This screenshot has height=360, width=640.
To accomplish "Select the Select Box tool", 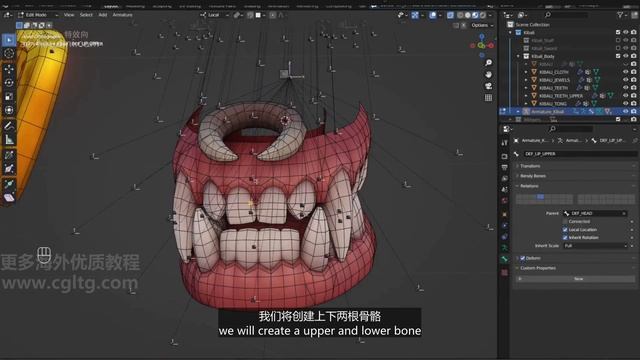I will point(9,40).
